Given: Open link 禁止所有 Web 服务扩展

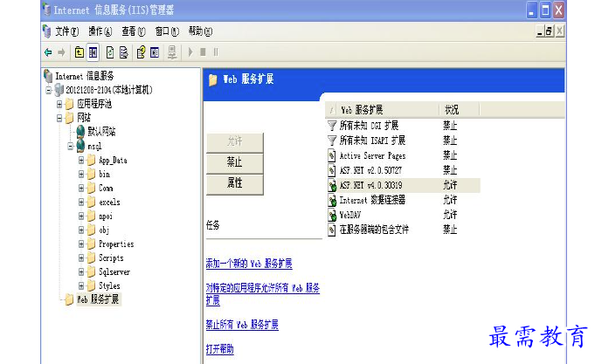Looking at the screenshot, I should pos(242,325).
